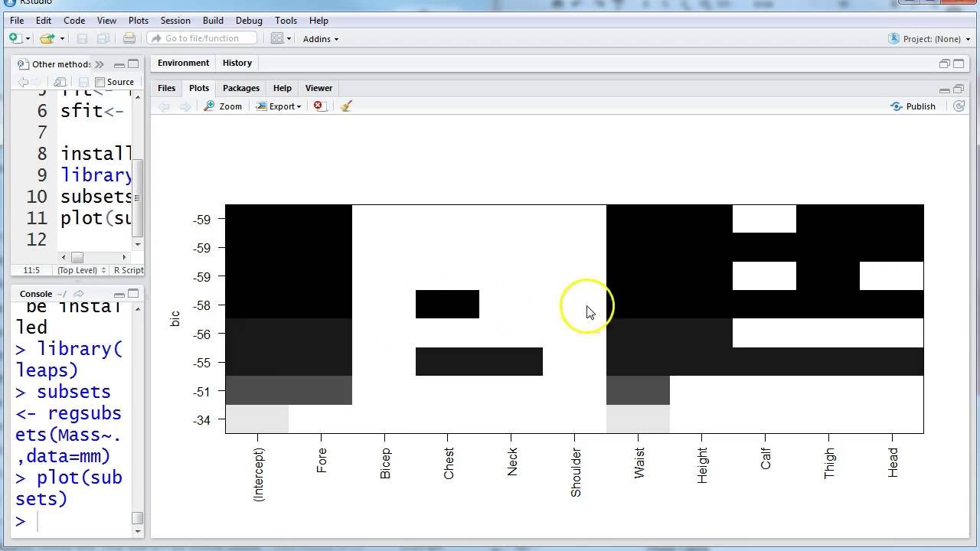Go back to previous source location

pos(22,82)
